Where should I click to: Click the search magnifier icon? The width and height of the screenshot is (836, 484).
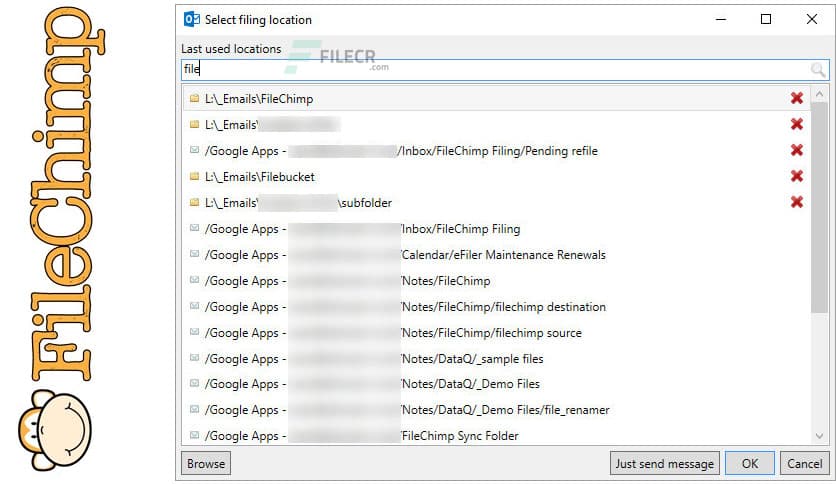coord(817,69)
